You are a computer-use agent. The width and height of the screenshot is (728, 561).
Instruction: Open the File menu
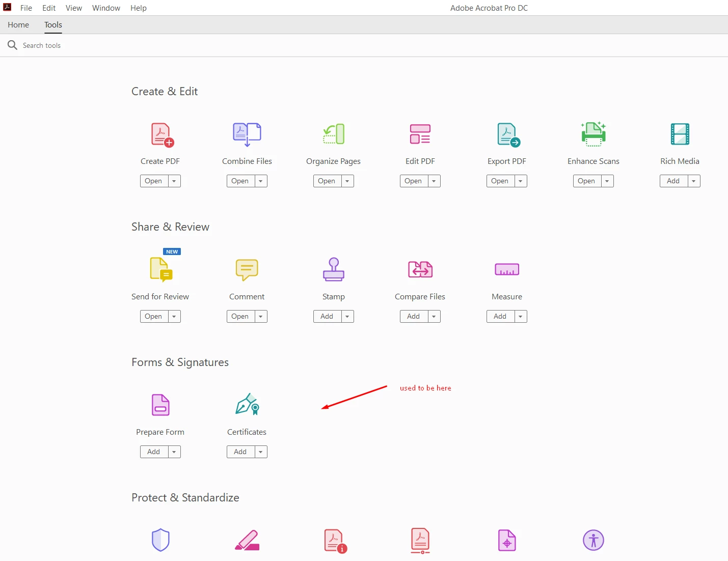(x=26, y=8)
